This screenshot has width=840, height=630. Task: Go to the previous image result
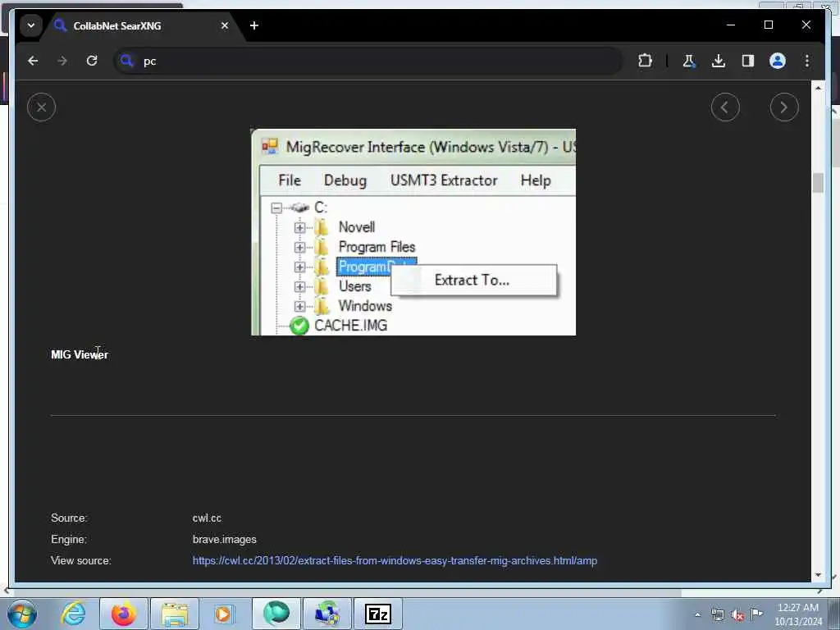(x=725, y=107)
